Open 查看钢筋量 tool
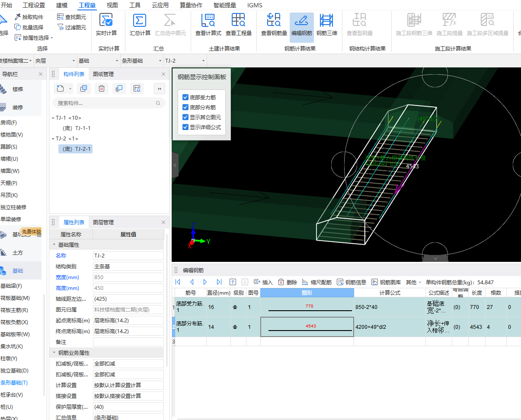The width and height of the screenshot is (521, 420). click(274, 25)
